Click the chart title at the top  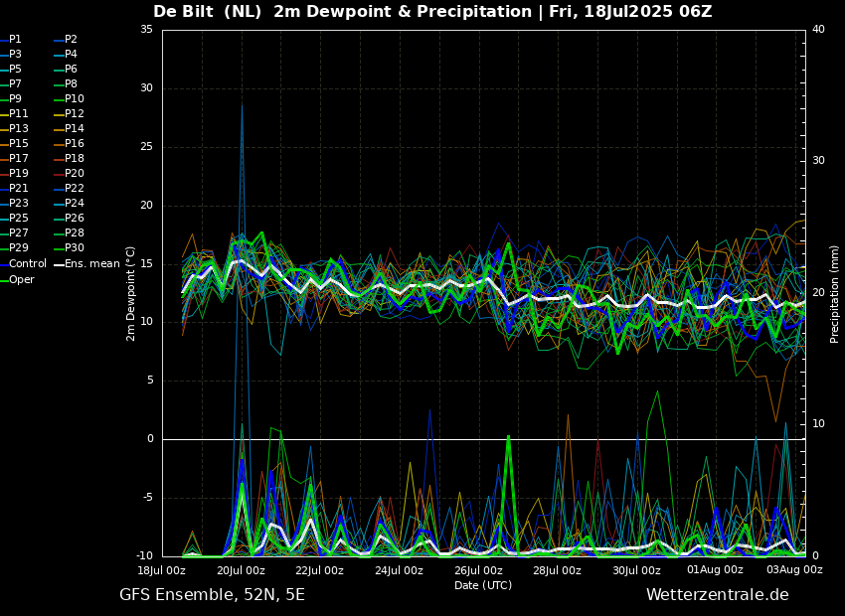pyautogui.click(x=432, y=12)
